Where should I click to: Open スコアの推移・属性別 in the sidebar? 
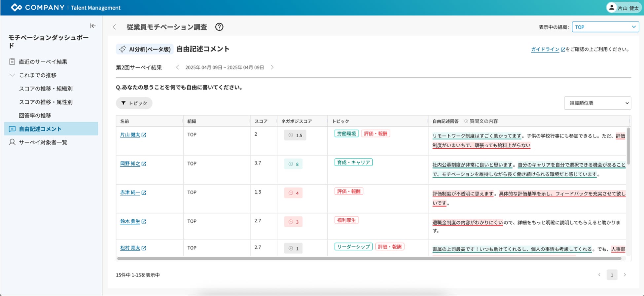tap(46, 102)
